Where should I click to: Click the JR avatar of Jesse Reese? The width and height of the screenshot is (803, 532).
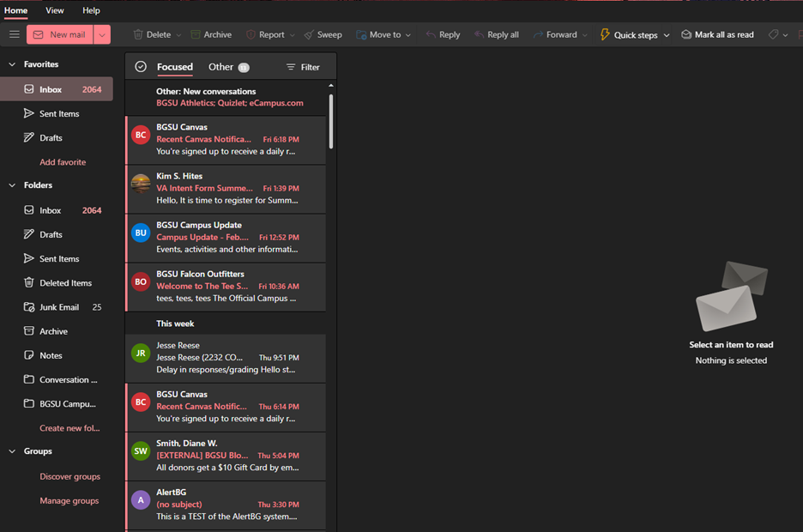(141, 353)
